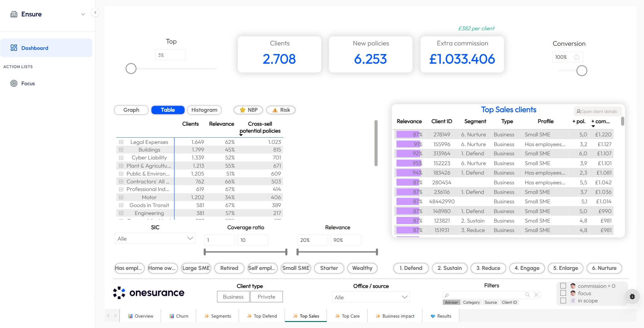Screen dimensions: 644x328
Task: Open client details via the magnifier icon
Action: pyautogui.click(x=579, y=111)
